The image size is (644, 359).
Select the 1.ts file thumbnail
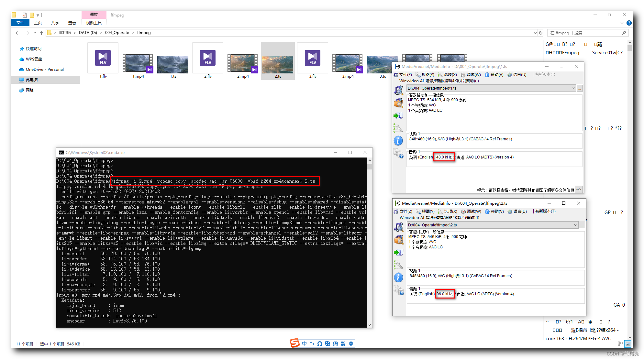(x=173, y=64)
